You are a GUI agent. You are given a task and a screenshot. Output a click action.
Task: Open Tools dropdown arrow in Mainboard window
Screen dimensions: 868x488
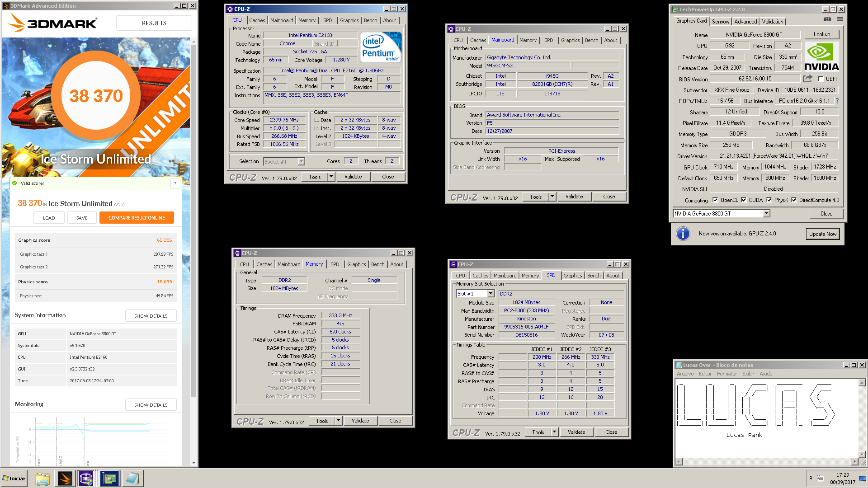click(552, 197)
